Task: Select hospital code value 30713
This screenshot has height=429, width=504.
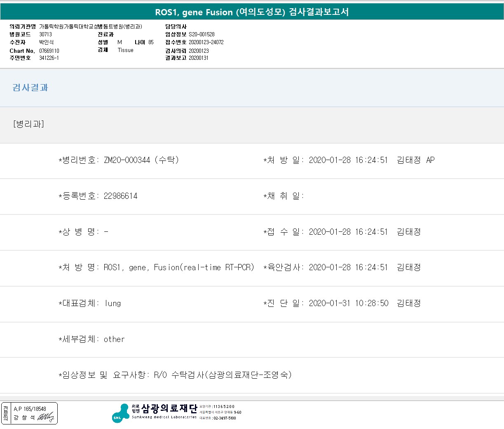Action: click(x=45, y=34)
